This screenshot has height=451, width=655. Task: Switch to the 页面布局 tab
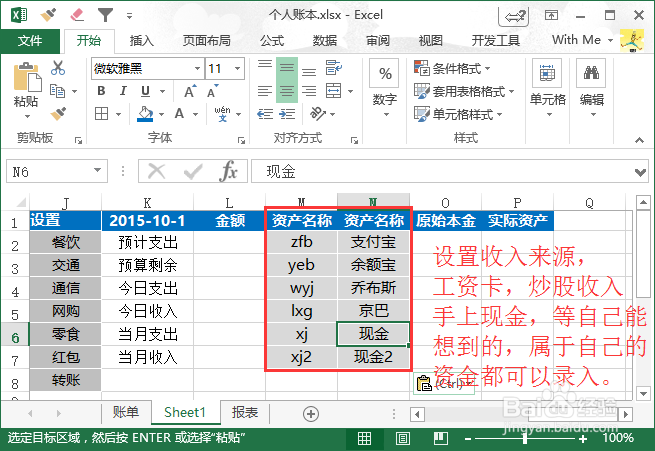207,41
